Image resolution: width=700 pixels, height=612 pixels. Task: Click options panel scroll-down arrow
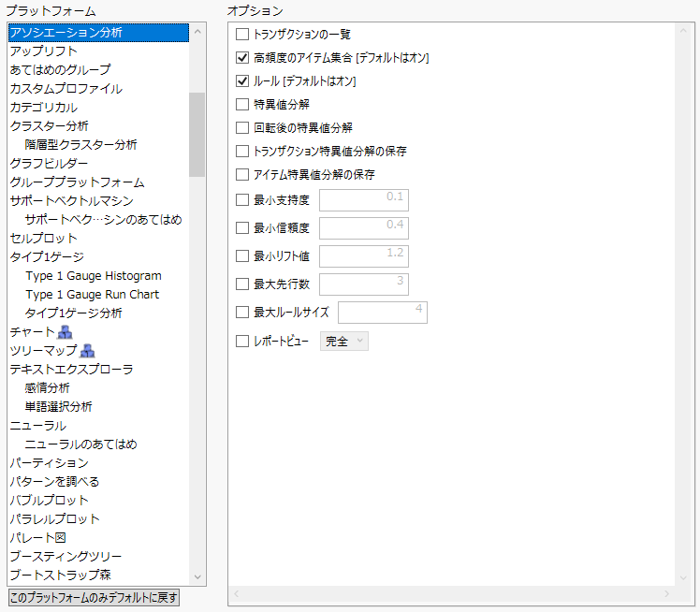683,578
